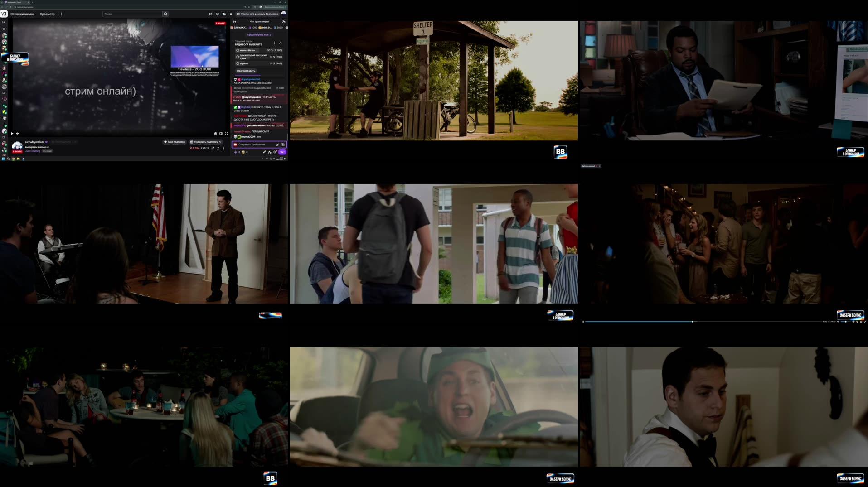Share the stream with the upload icon
This screenshot has width=868, height=487.
point(218,148)
